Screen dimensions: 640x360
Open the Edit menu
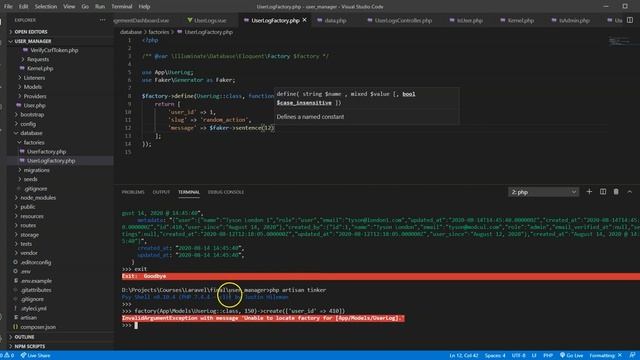tap(23, 7)
